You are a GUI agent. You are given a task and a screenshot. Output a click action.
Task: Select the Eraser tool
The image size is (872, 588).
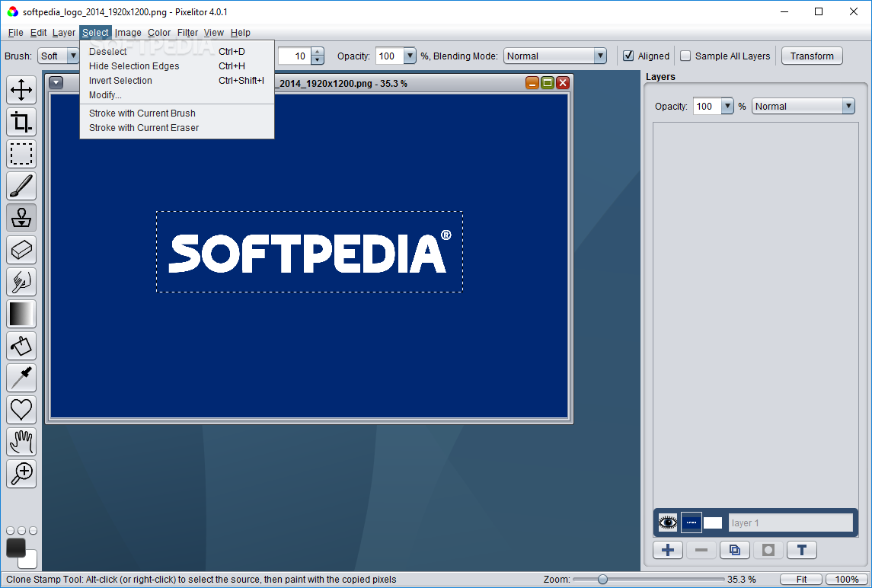click(21, 250)
